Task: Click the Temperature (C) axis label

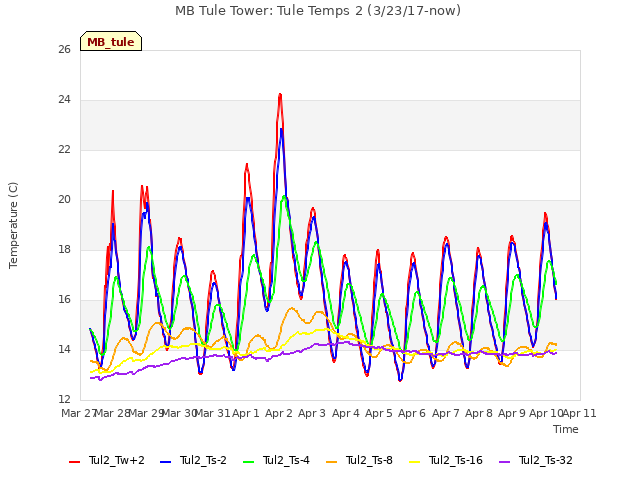Action: [13, 225]
